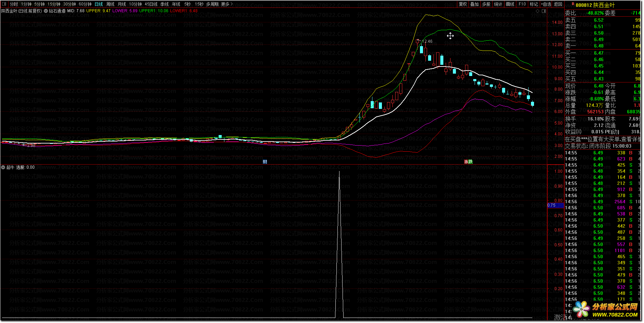Open F10 company info
644x323 pixels.
click(x=522, y=4)
